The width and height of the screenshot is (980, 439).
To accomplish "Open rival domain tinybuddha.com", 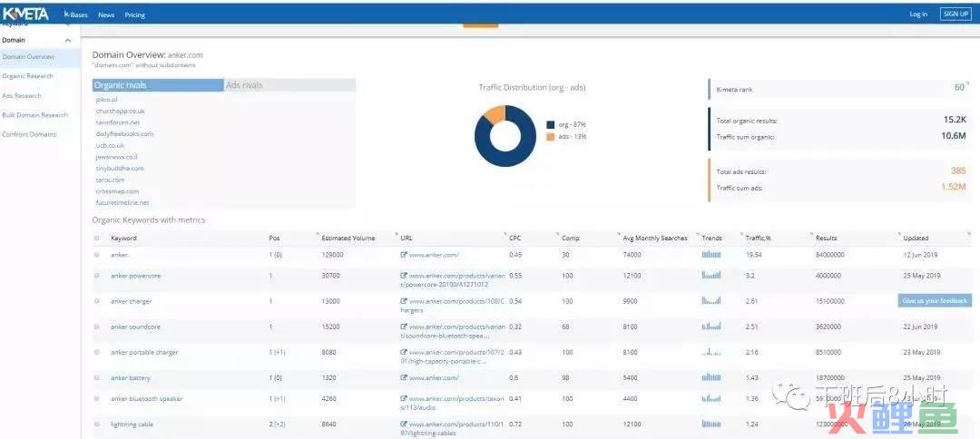I will [120, 169].
